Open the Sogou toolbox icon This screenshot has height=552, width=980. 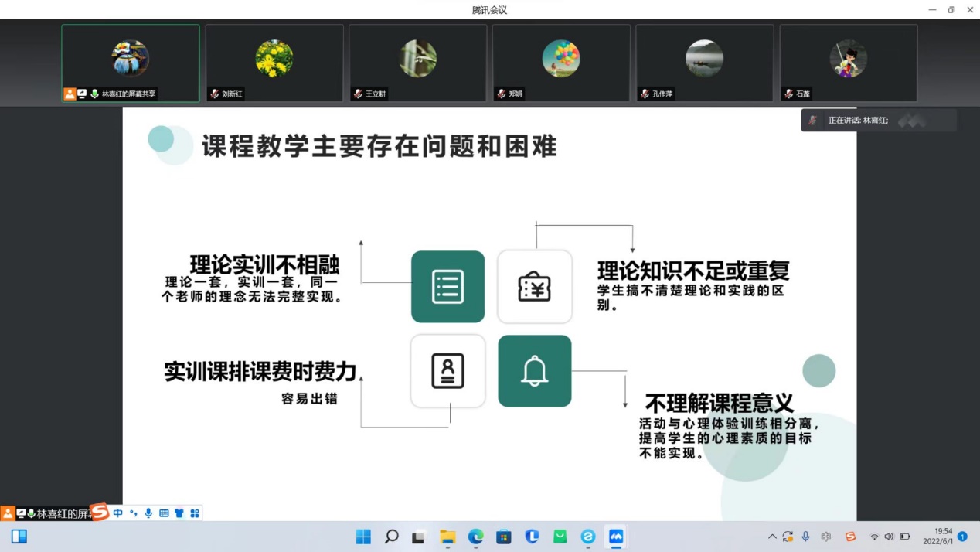tap(195, 513)
